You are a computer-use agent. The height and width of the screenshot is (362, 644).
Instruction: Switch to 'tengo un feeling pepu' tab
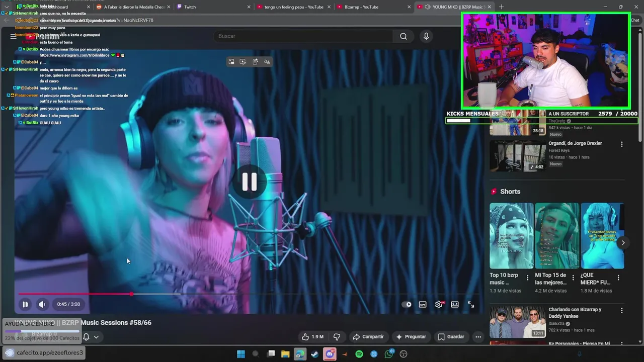coord(294,7)
